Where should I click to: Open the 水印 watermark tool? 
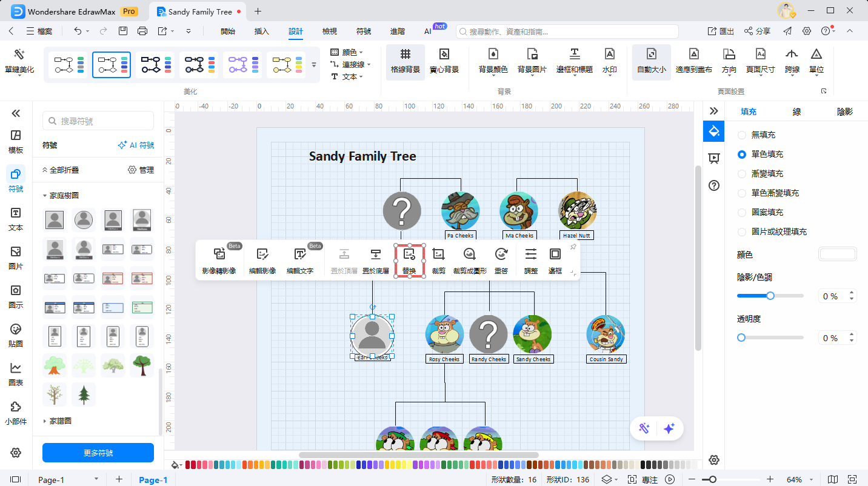[x=609, y=55]
